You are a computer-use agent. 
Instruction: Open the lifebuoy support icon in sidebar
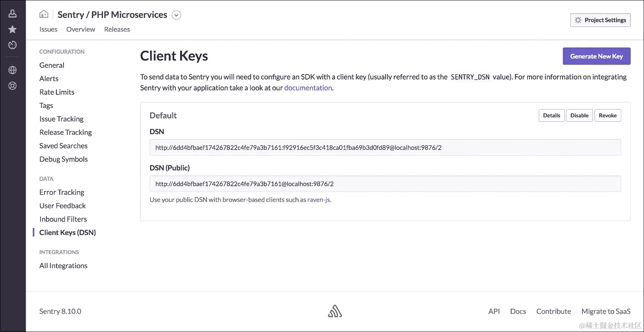[12, 86]
